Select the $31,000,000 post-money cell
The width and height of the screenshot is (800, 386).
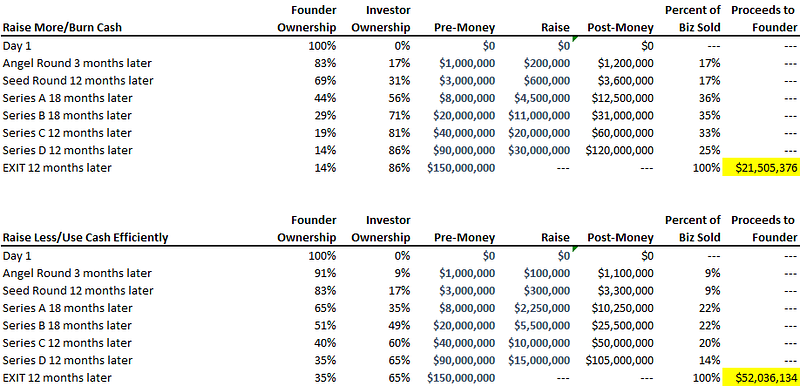622,115
